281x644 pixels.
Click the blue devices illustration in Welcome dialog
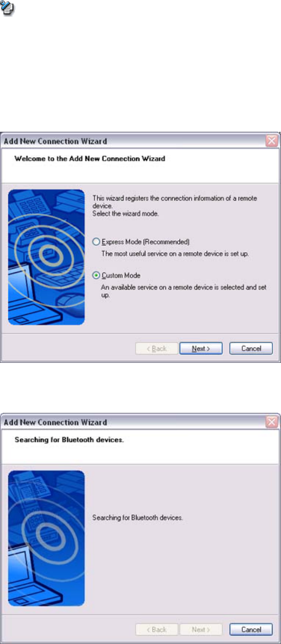(x=47, y=258)
